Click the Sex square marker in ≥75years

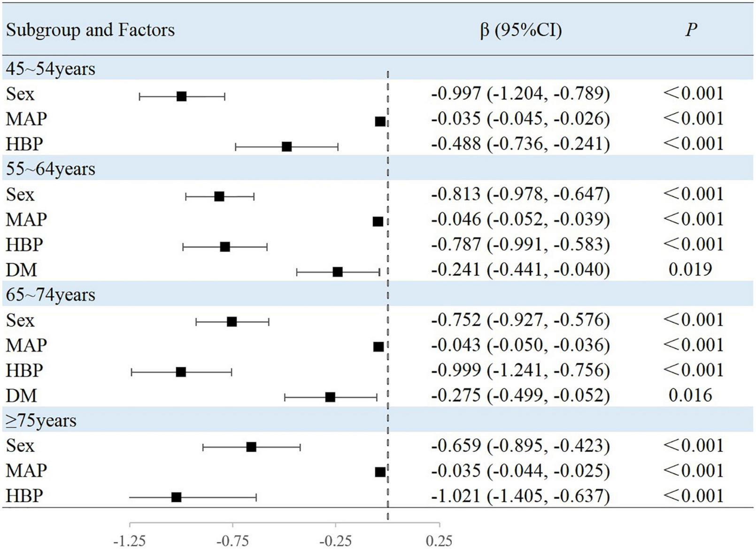[251, 447]
